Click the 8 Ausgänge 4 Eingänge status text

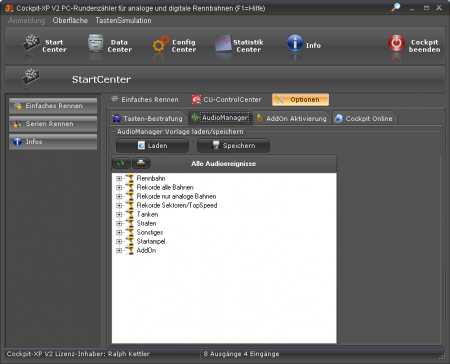(x=241, y=354)
